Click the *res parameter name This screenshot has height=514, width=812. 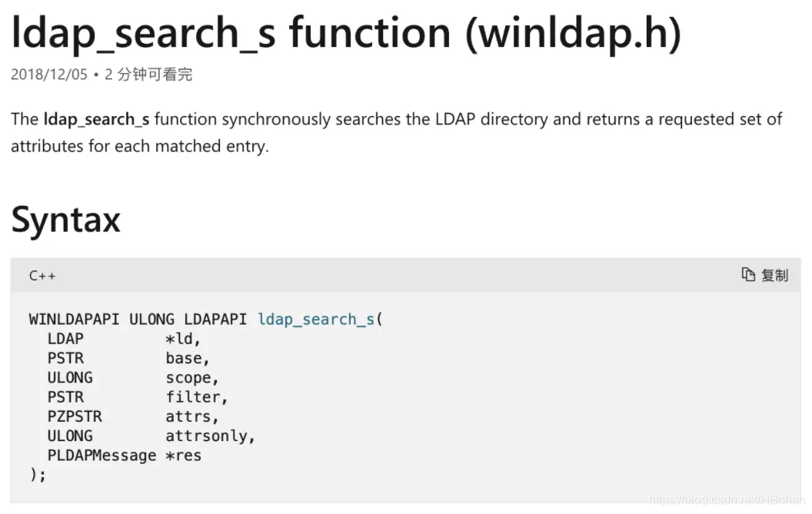coord(183,456)
